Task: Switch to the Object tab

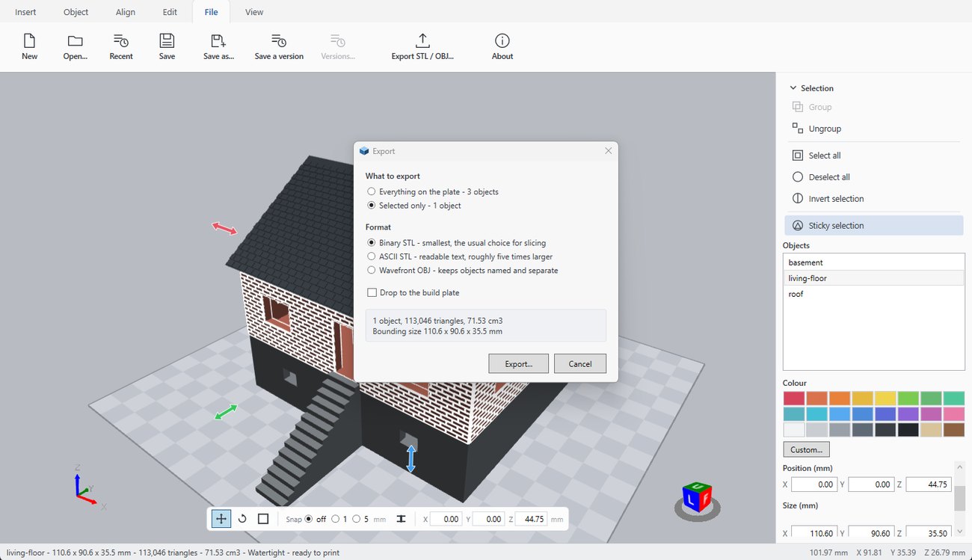Action: pos(76,12)
